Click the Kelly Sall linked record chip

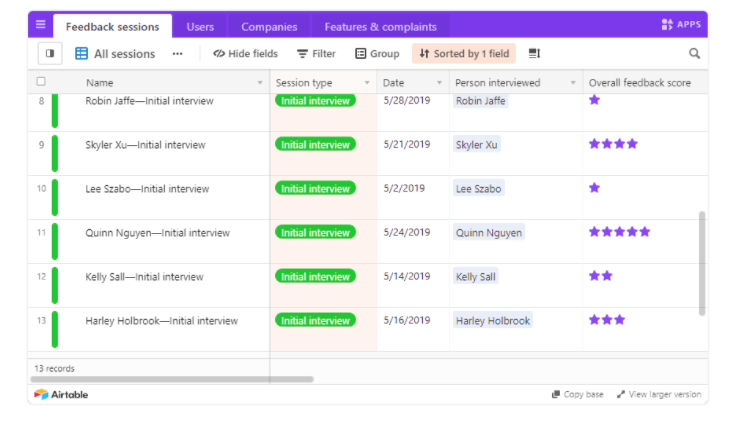click(x=476, y=277)
